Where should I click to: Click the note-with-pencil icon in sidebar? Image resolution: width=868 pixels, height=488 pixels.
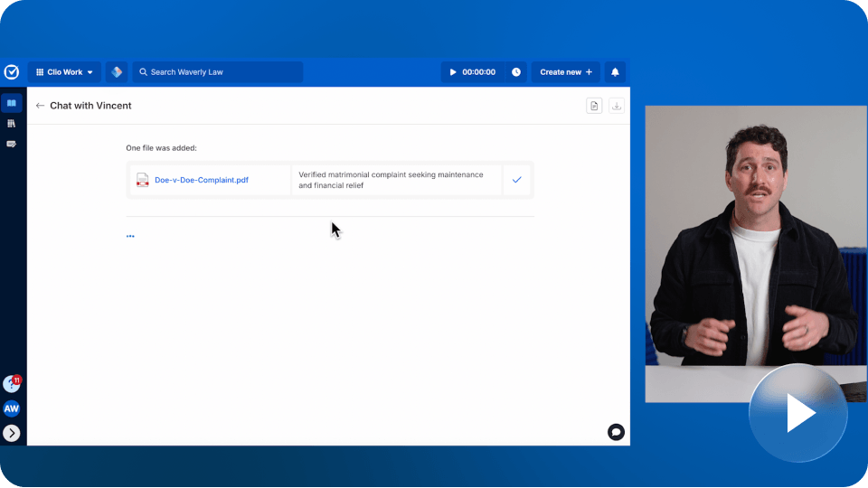pyautogui.click(x=12, y=144)
